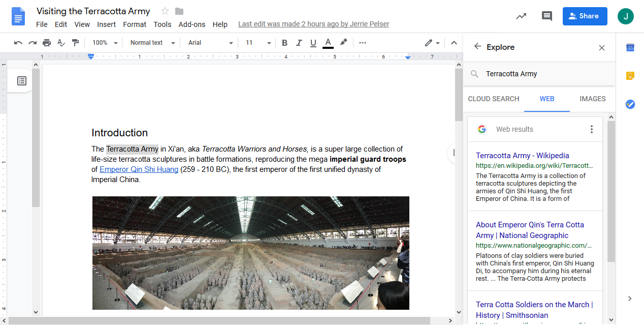The height and width of the screenshot is (325, 644).
Task: Open the Insert menu
Action: click(106, 24)
